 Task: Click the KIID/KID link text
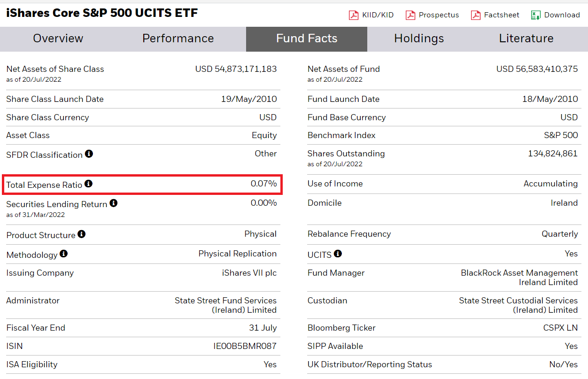378,15
